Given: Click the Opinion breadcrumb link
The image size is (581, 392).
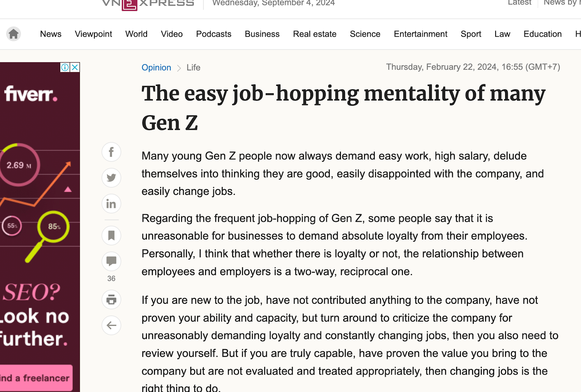Looking at the screenshot, I should point(156,68).
